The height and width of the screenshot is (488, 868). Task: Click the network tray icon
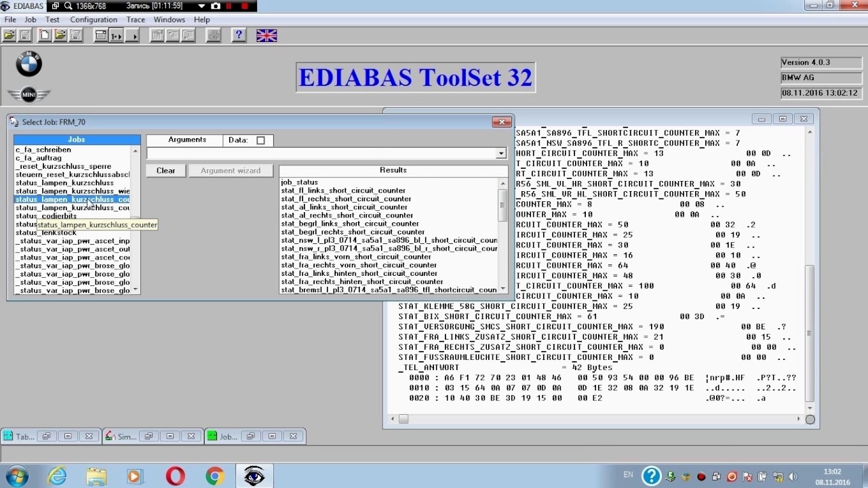click(x=778, y=476)
